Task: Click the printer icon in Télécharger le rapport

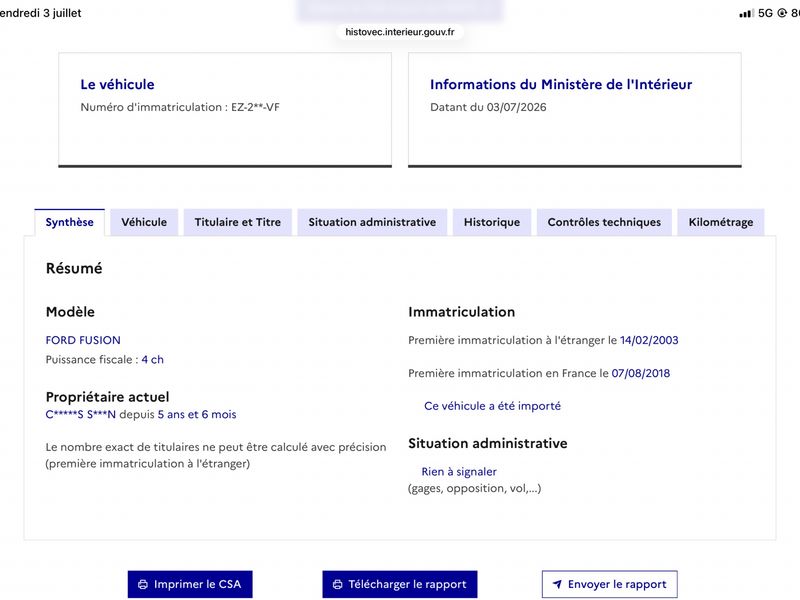Action: pyautogui.click(x=337, y=584)
